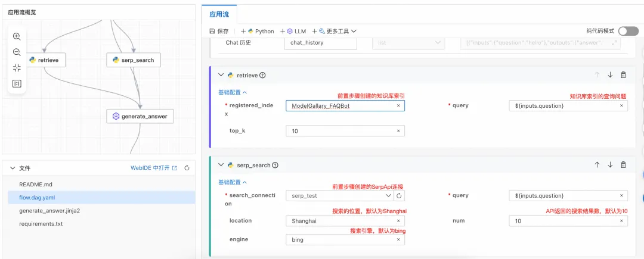The height and width of the screenshot is (259, 644).
Task: Add an LLM node
Action: (293, 31)
